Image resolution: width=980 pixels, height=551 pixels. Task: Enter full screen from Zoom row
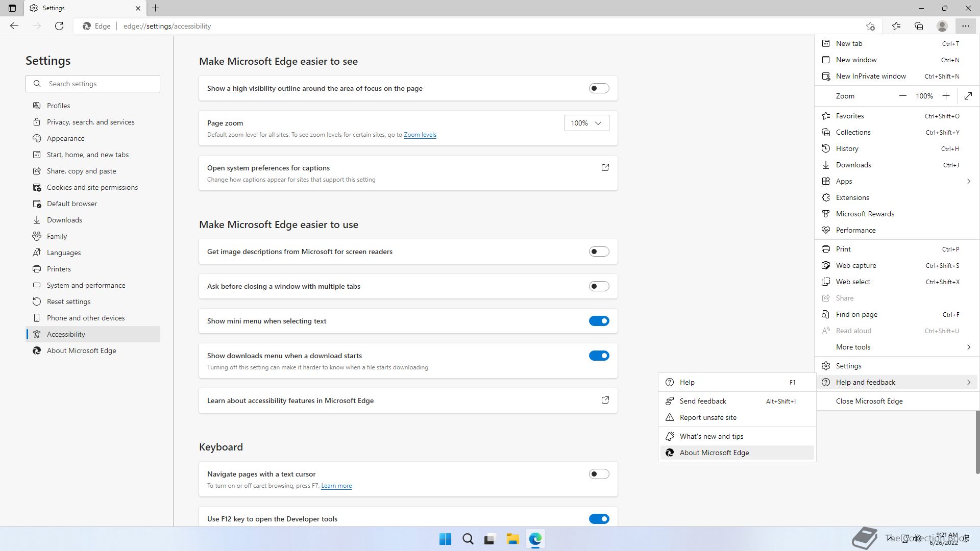click(x=968, y=96)
